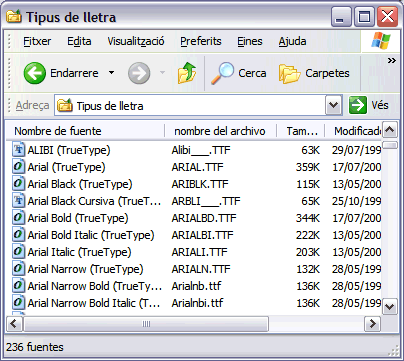
Task: Click the Arial Narrow Bold Italic icon
Action: [x=18, y=302]
